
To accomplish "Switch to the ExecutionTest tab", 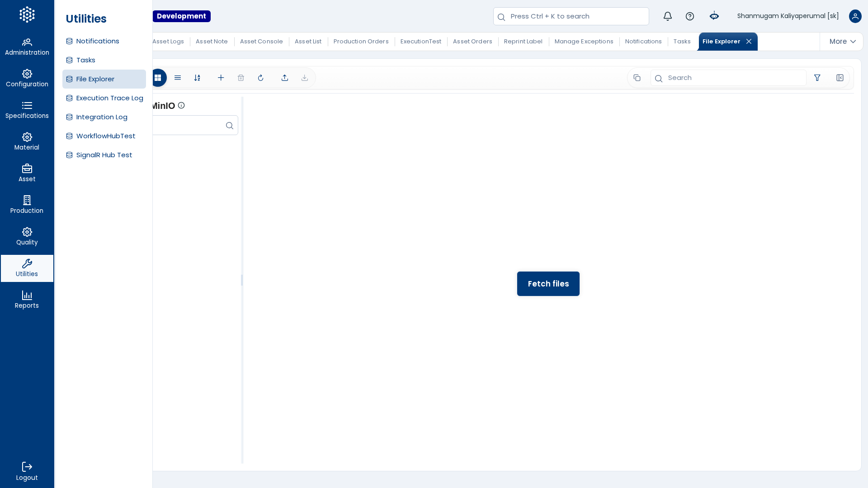I will click(421, 42).
